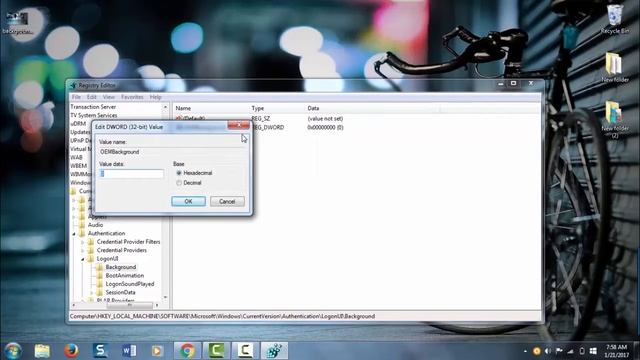Switch to Google Chrome on the taskbar
Screen dimensions: 640x360
(x=187, y=351)
